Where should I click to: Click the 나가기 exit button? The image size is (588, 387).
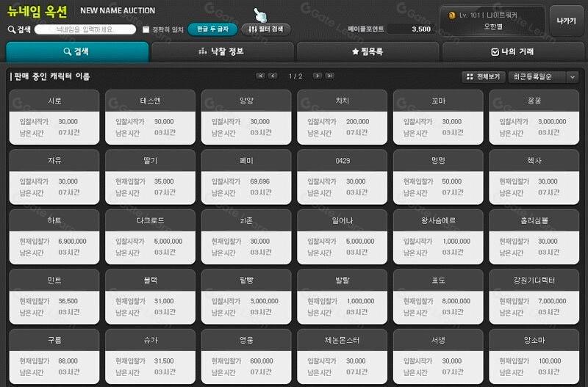click(x=566, y=21)
